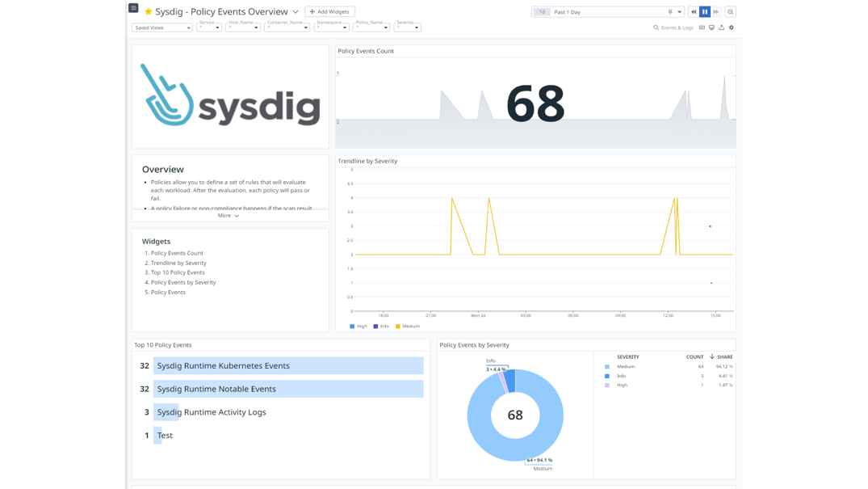Viewport: 868px width, 489px height.
Task: Open the hamburger navigation menu
Action: coord(132,7)
